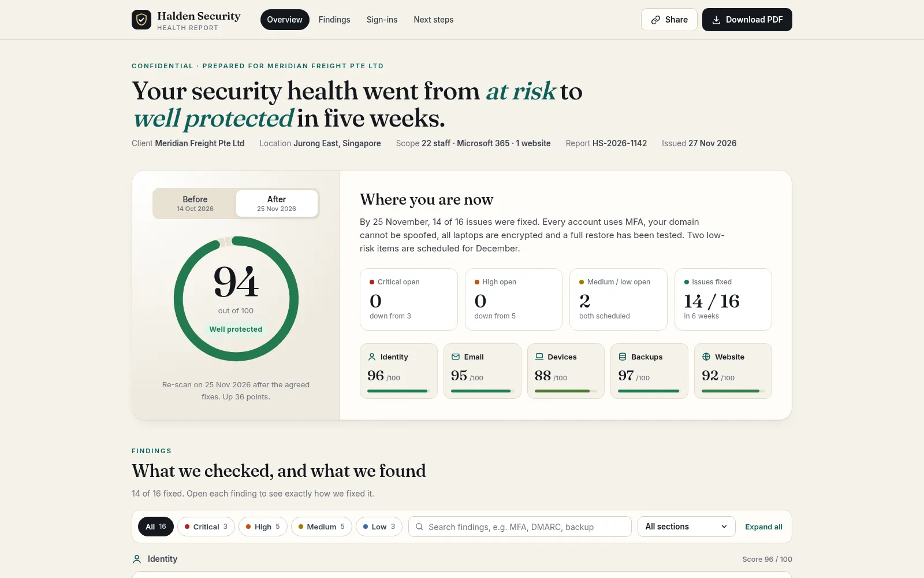Click client name Meridian Freight Pte Ltd

coord(200,143)
